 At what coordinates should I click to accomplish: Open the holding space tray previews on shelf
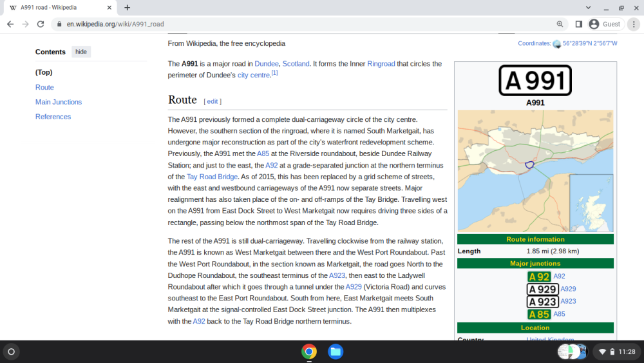coord(573,352)
